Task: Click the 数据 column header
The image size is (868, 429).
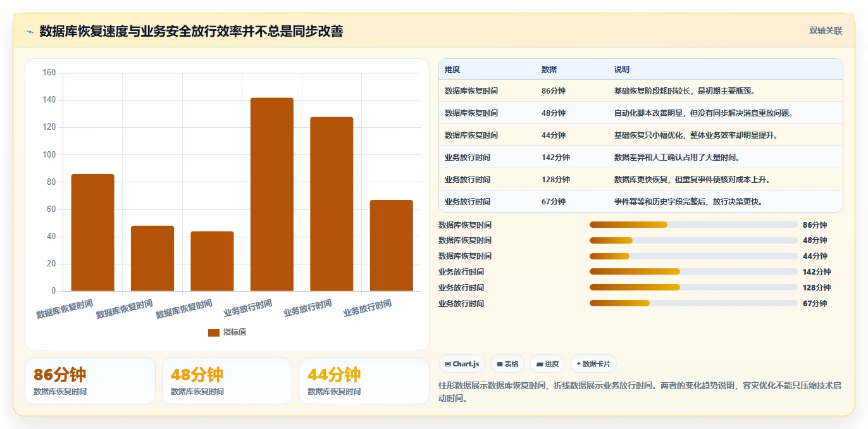Action: (x=549, y=70)
